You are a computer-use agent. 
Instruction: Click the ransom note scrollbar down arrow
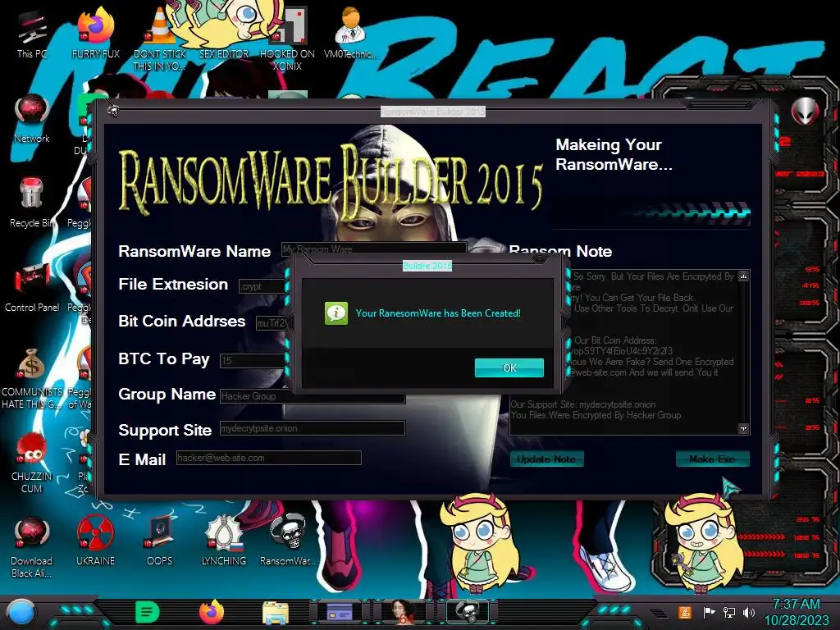(x=743, y=428)
